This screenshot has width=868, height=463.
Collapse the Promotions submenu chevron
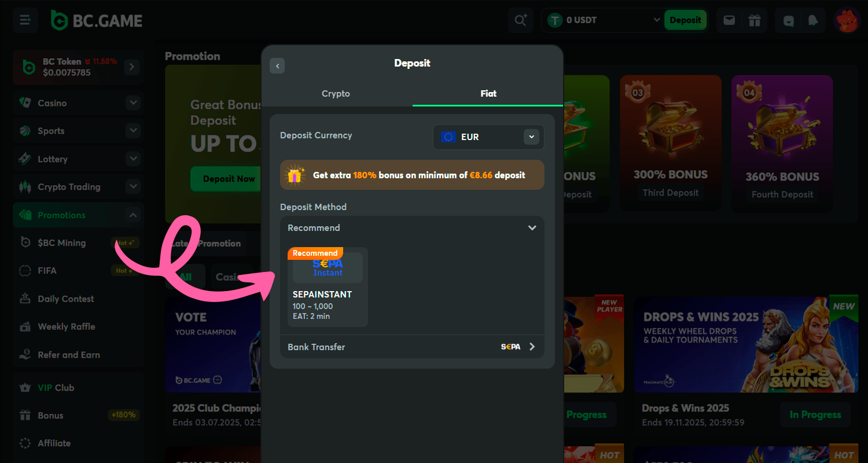(x=133, y=215)
